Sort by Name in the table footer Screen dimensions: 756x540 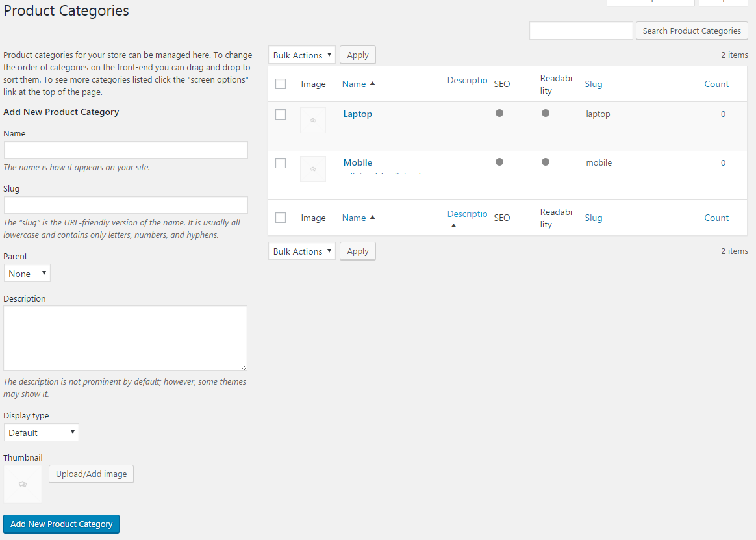[x=354, y=218]
